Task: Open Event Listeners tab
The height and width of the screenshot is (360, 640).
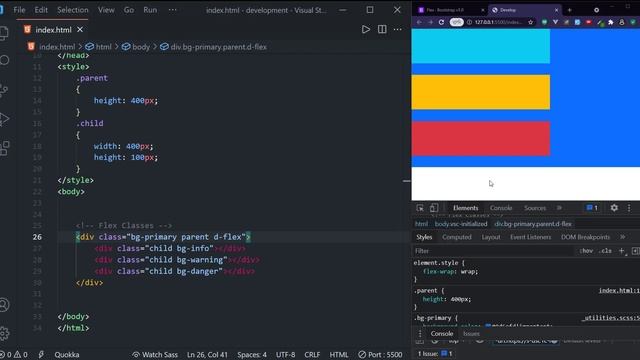Action: coord(530,237)
